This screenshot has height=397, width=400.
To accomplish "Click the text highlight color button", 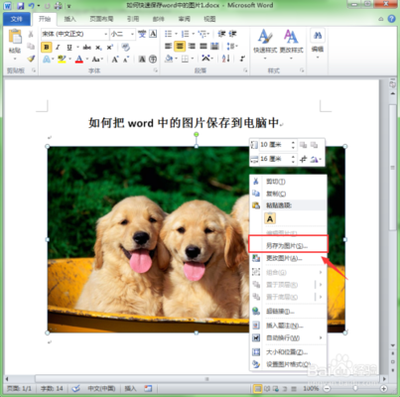I will 61,59.
